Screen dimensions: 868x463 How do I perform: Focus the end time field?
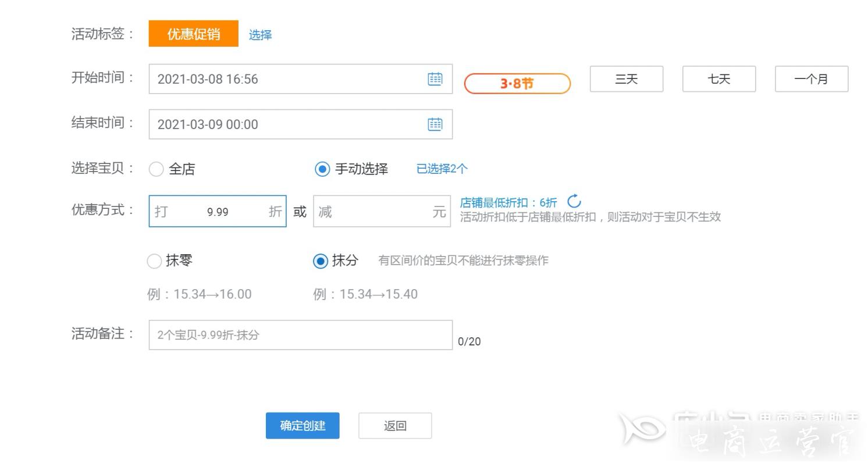[301, 124]
